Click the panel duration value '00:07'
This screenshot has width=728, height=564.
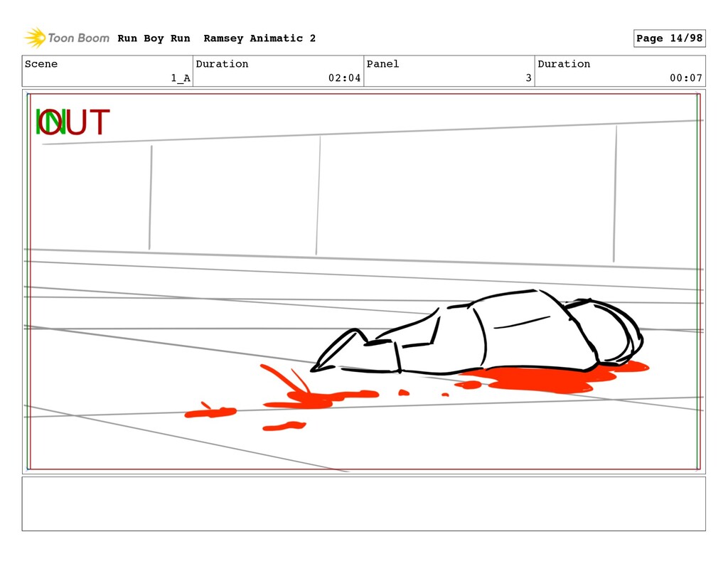pyautogui.click(x=686, y=78)
